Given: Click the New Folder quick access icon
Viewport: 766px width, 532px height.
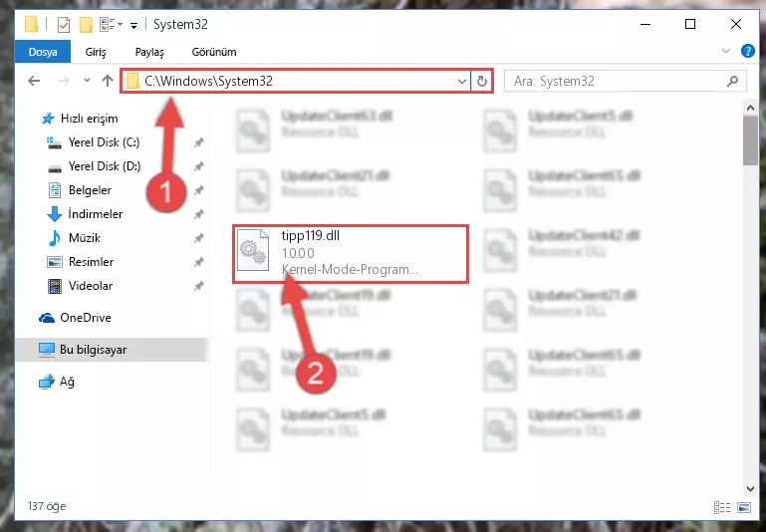Looking at the screenshot, I should 86,25.
